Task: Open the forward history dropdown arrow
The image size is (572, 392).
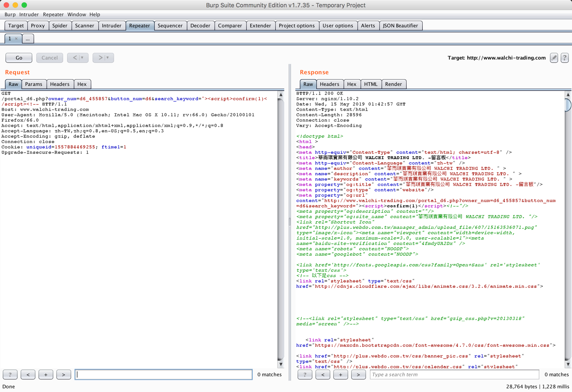Action: [108, 58]
